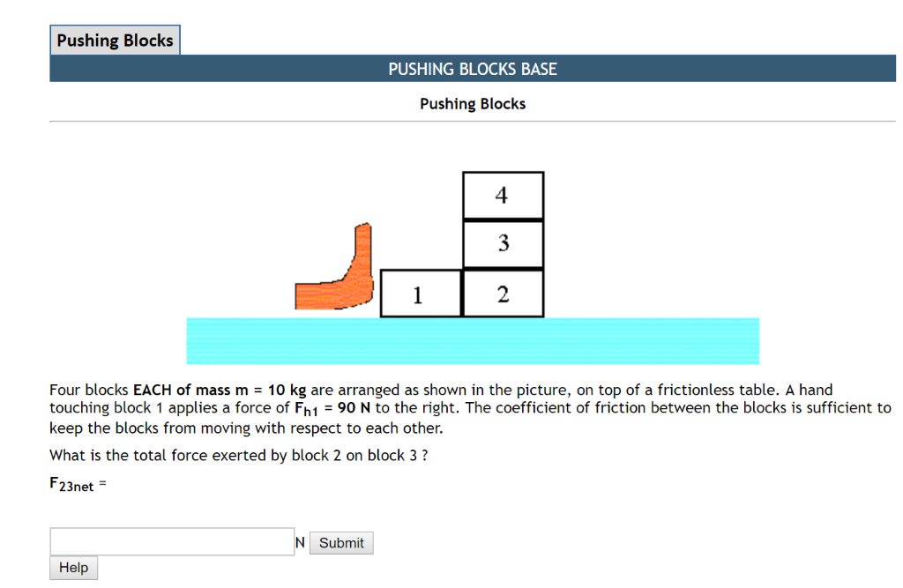
Task: Click the Pushing Blocks subtitle text
Action: click(x=473, y=103)
